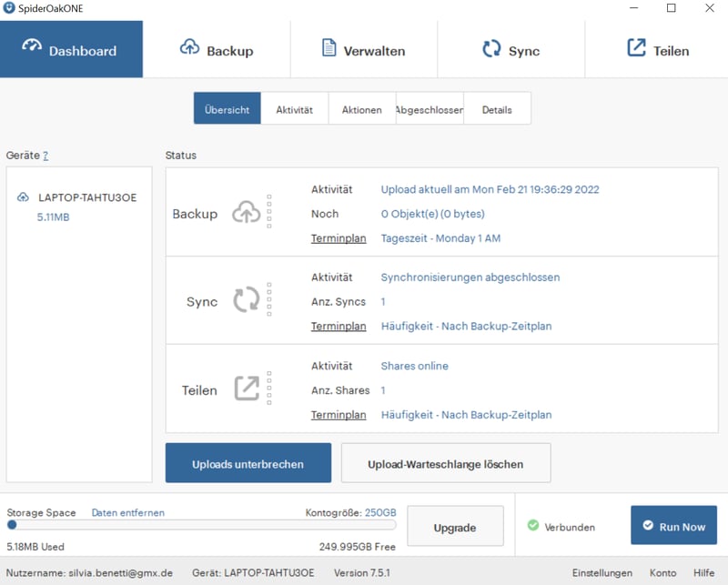Start backup with Run Now button
Screen dimensions: 728x585
point(673,526)
